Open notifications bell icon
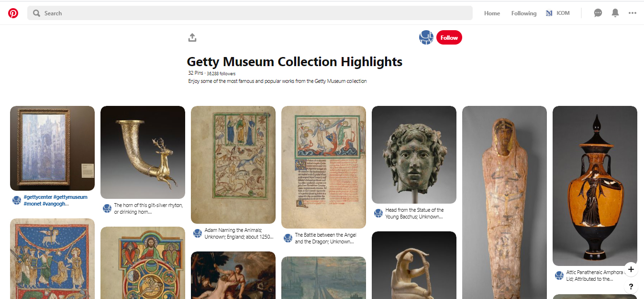644x299 pixels. [x=615, y=13]
